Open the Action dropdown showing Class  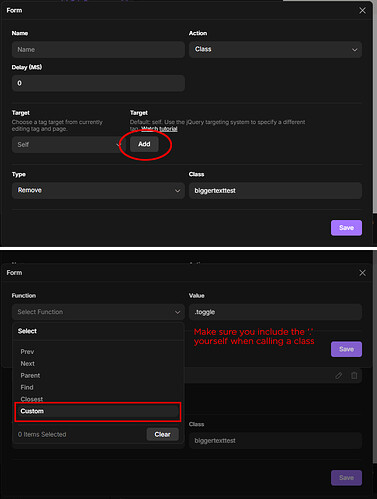click(x=275, y=49)
